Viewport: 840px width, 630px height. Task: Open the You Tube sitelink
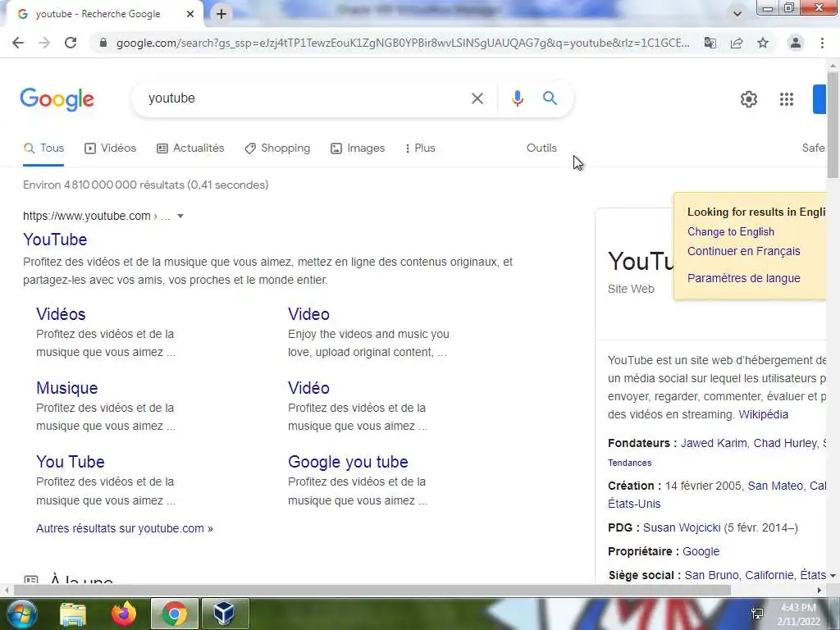(71, 462)
